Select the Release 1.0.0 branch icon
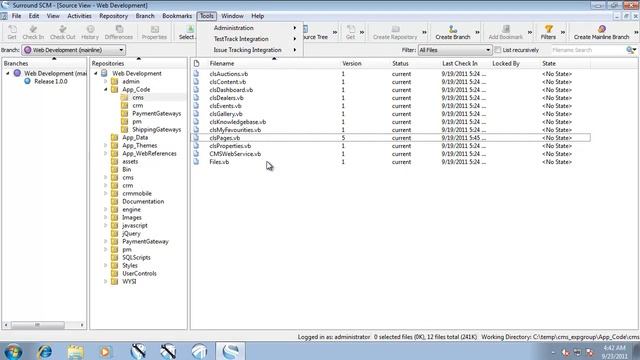 pos(27,81)
